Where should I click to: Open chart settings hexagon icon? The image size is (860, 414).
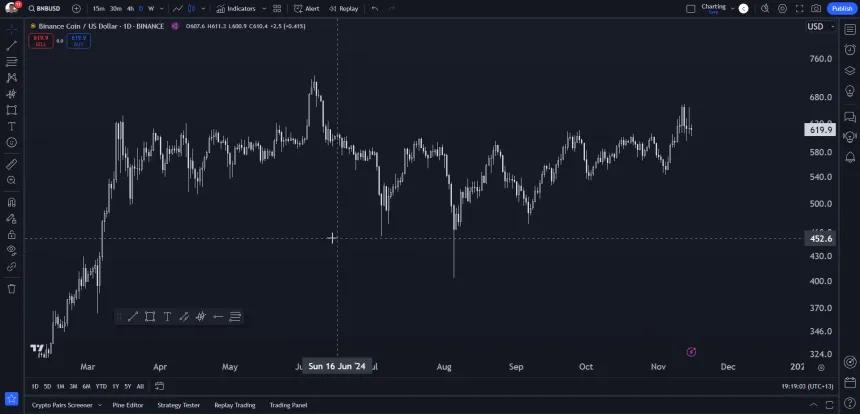(x=782, y=9)
